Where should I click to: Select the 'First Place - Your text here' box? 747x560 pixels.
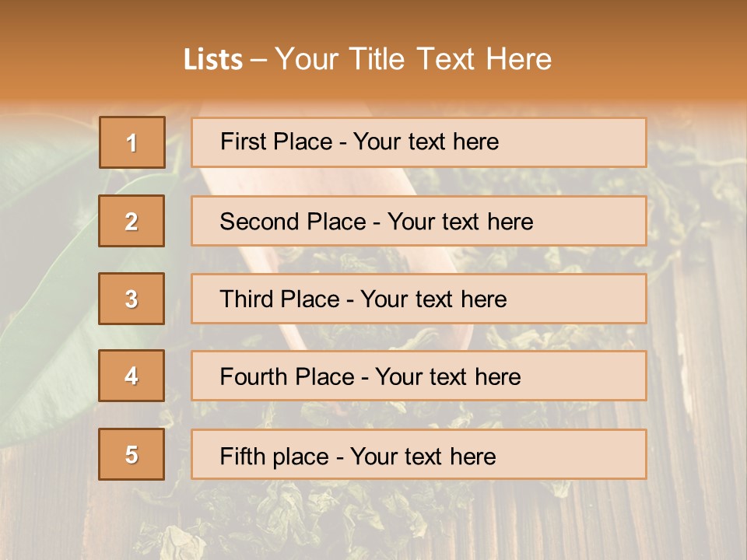coord(419,142)
